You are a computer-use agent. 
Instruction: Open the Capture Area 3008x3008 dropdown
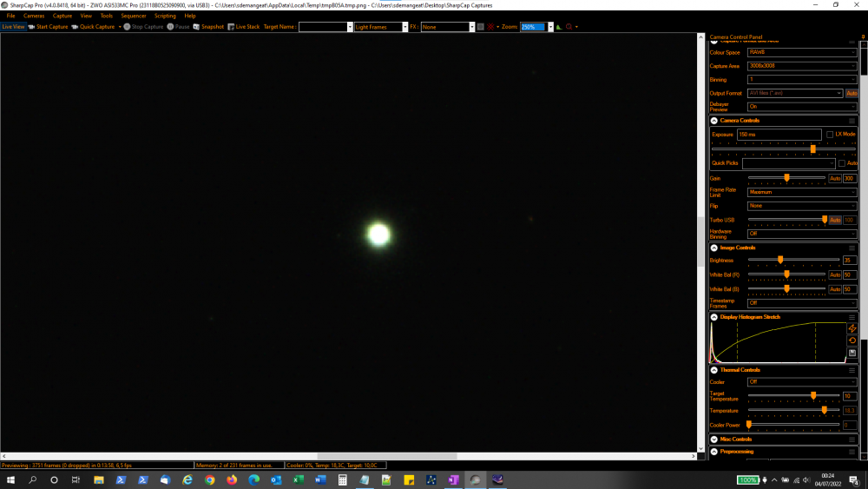tap(801, 66)
